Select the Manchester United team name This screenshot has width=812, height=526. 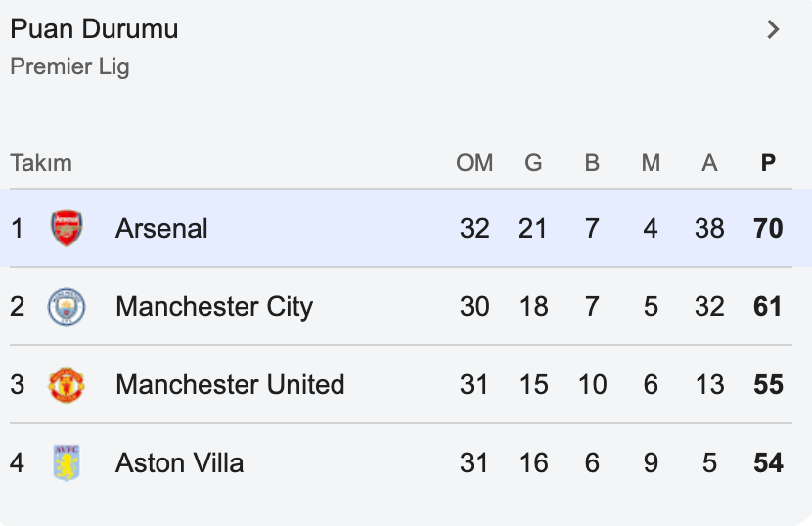pyautogui.click(x=230, y=385)
